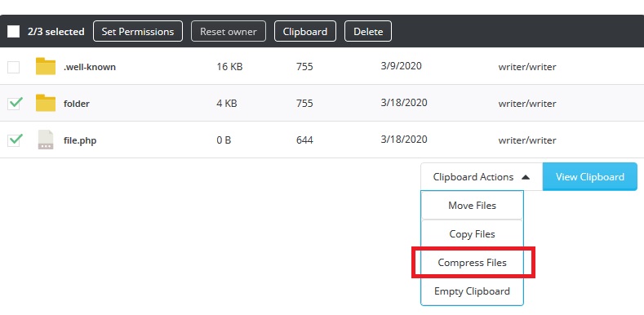Click the .well-known folder icon
The image size is (644, 315).
(46, 66)
